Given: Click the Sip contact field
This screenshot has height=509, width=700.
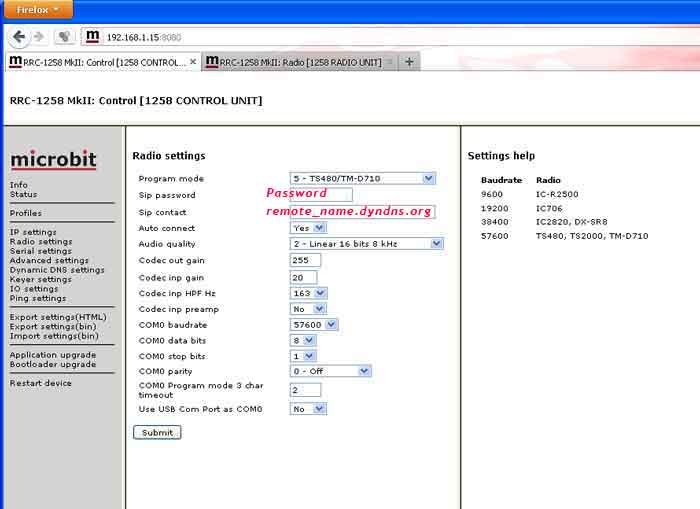Looking at the screenshot, I should coord(362,212).
